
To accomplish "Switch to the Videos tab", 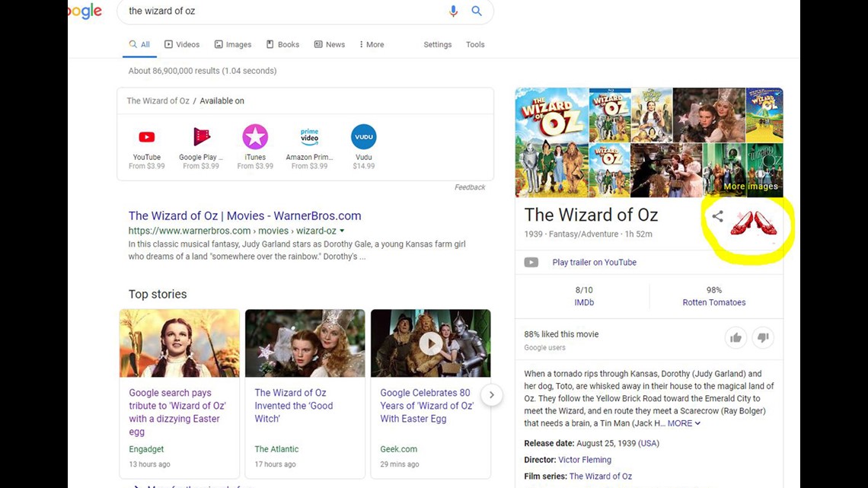I will [181, 44].
